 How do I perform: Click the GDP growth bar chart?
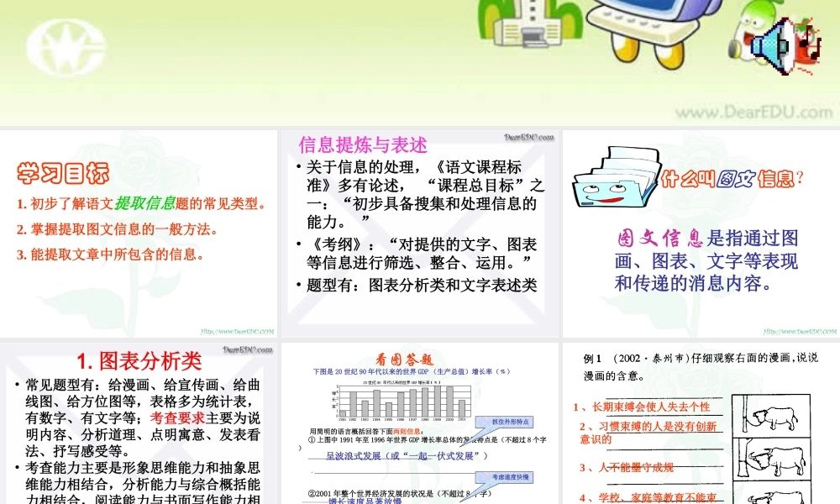tap(402, 402)
